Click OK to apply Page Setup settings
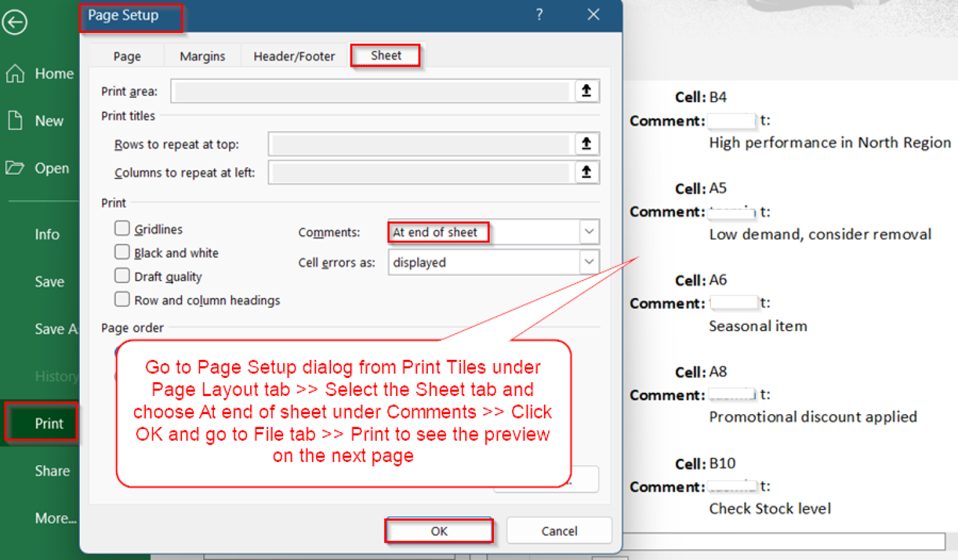Screen dimensions: 958x560 tap(439, 531)
